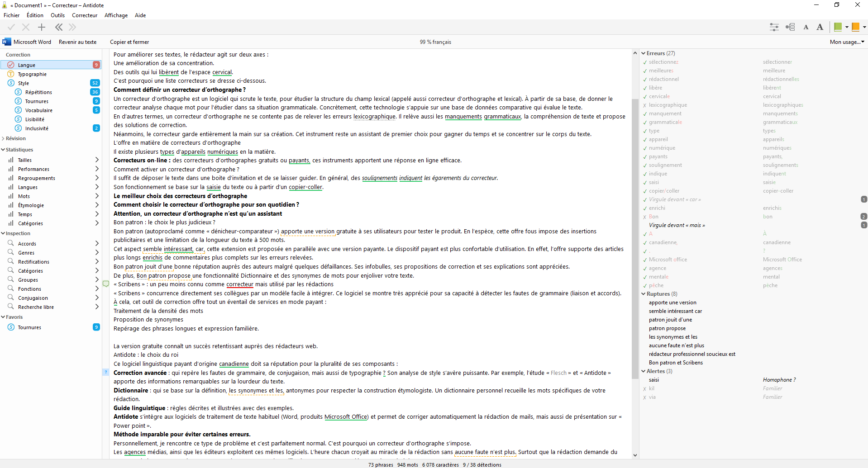Collapse the Alertes (3) group

[644, 371]
